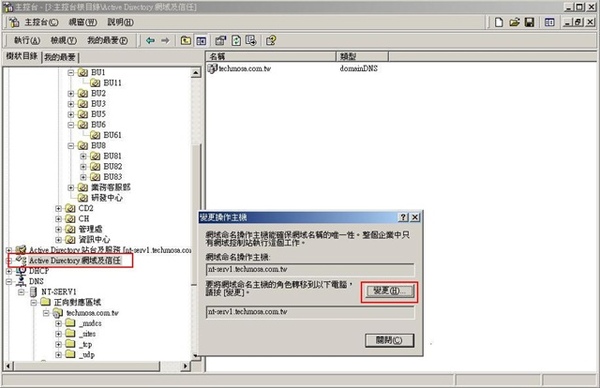Click the Back arrow toolbar icon
This screenshot has height=388, width=600.
[x=150, y=41]
